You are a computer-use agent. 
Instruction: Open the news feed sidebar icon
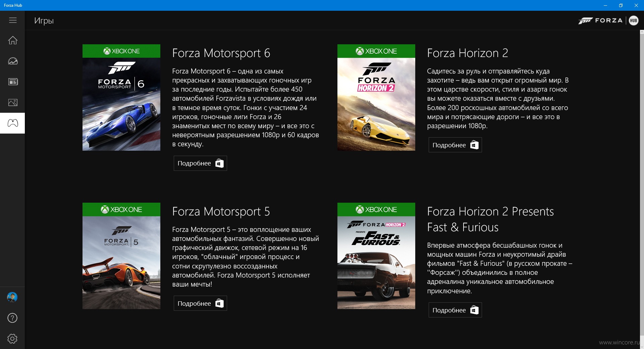[x=13, y=82]
